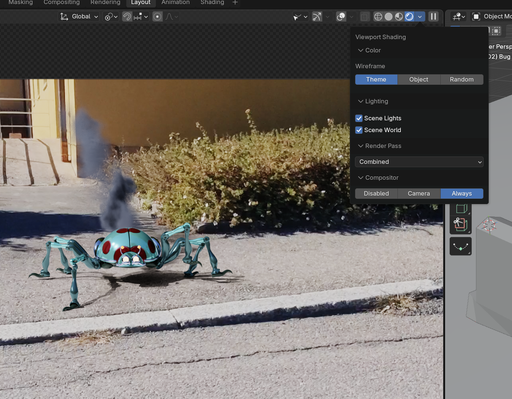The image size is (512, 399).
Task: Toggle the show overlays button
Action: pos(341,17)
